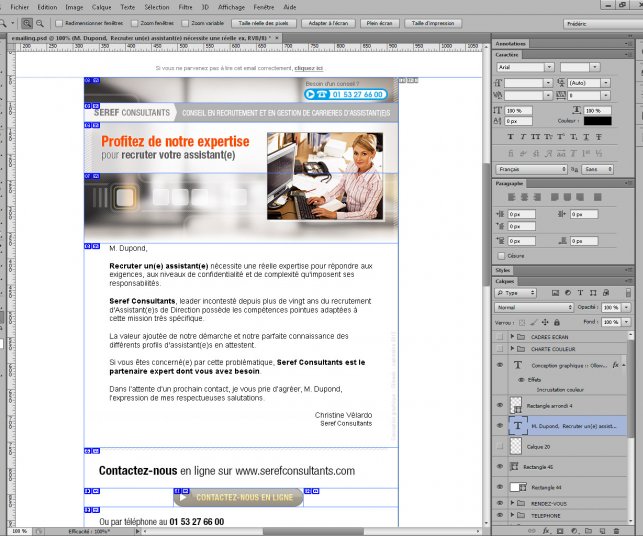
Task: Filter layers by adjustment layers icon
Action: (x=568, y=293)
